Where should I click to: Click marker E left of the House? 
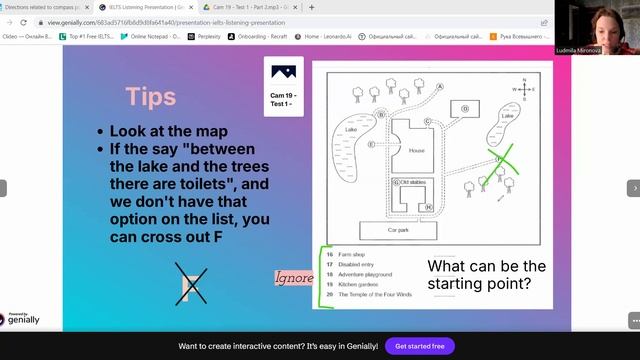pyautogui.click(x=371, y=144)
